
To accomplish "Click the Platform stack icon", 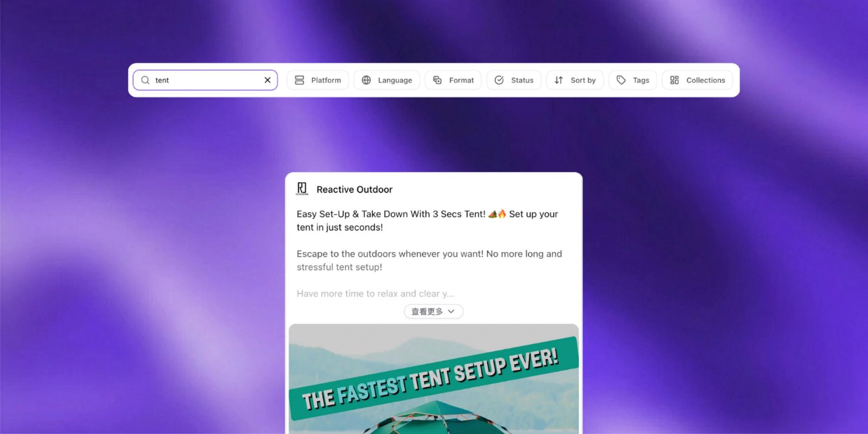I will click(300, 80).
